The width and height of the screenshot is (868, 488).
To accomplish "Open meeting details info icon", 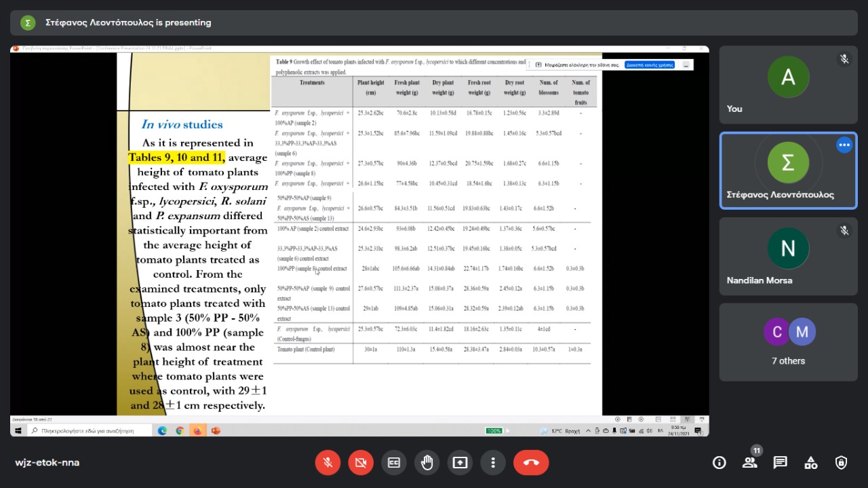I will [719, 463].
